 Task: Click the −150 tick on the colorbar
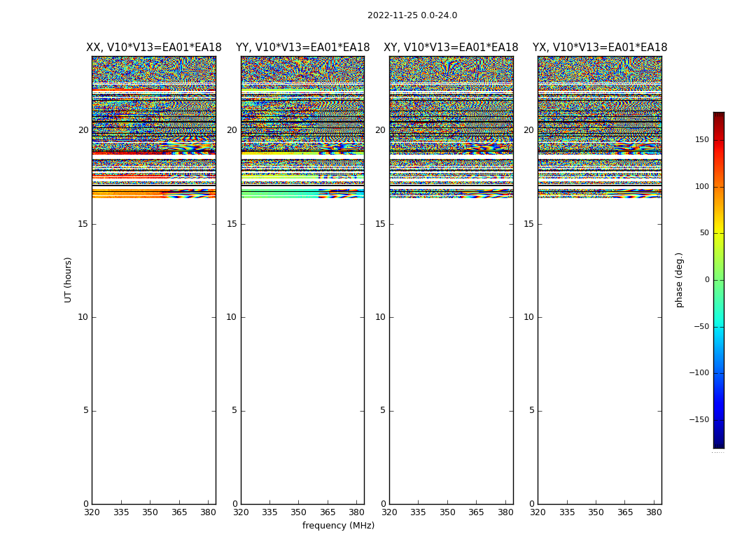coord(699,419)
